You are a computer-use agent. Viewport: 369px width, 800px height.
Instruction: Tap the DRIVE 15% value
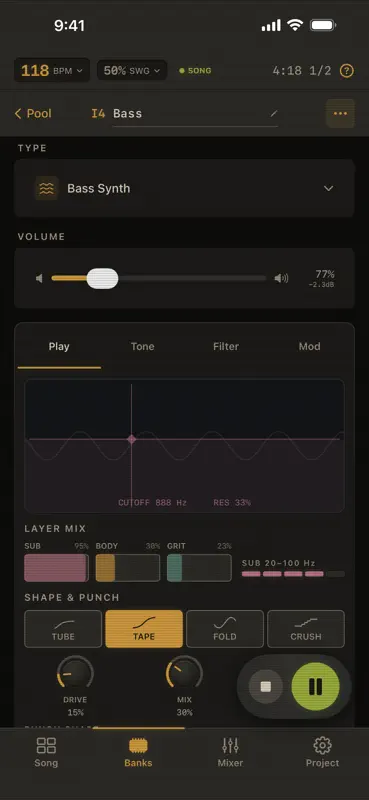75,712
